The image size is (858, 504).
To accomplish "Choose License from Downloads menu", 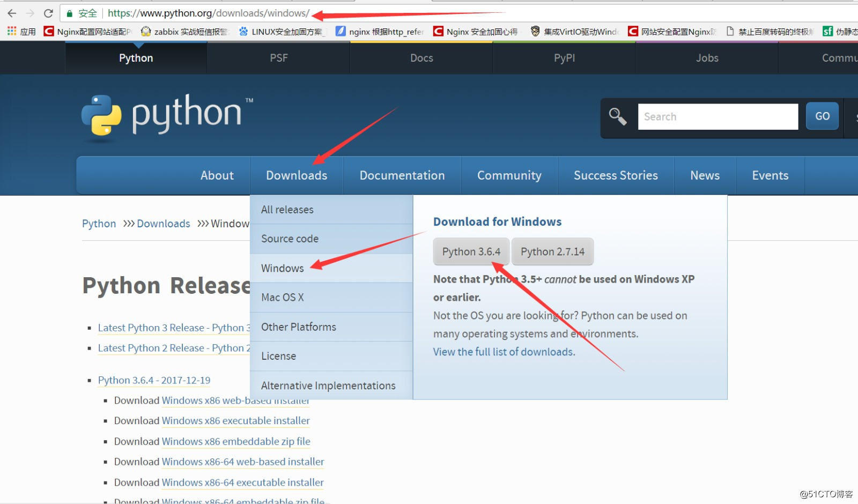I will [331, 356].
